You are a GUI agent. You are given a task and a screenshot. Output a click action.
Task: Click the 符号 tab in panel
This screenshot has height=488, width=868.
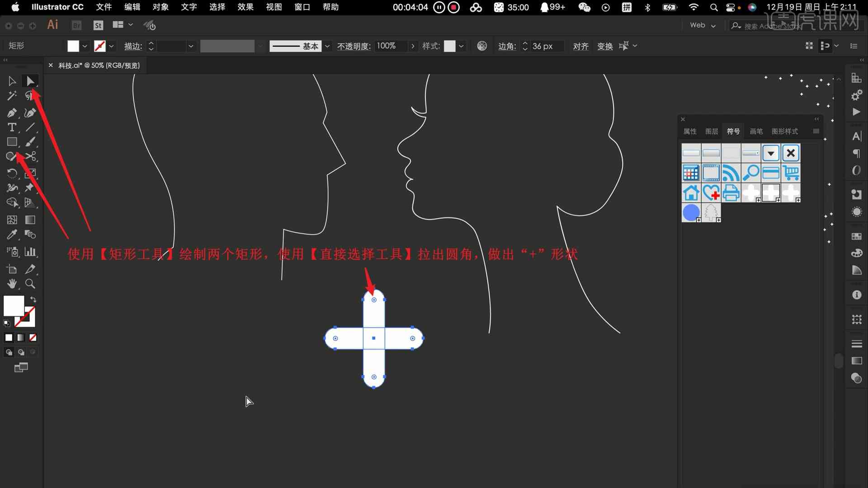click(732, 131)
